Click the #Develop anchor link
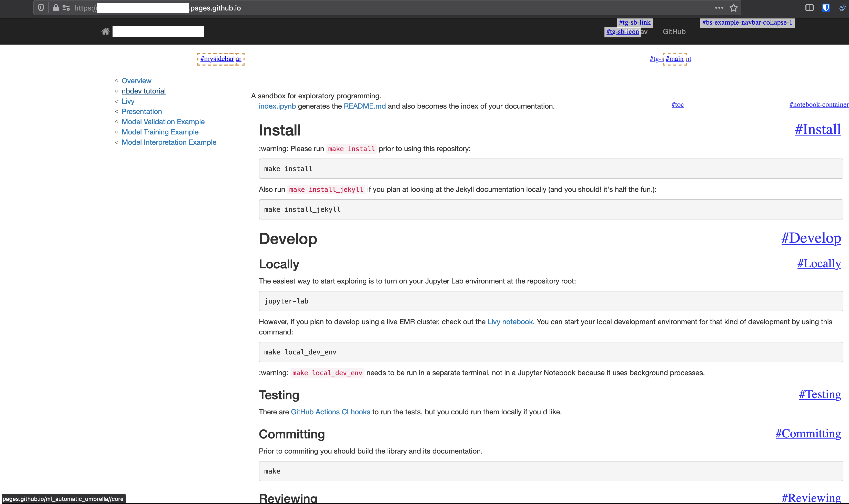 pyautogui.click(x=811, y=238)
